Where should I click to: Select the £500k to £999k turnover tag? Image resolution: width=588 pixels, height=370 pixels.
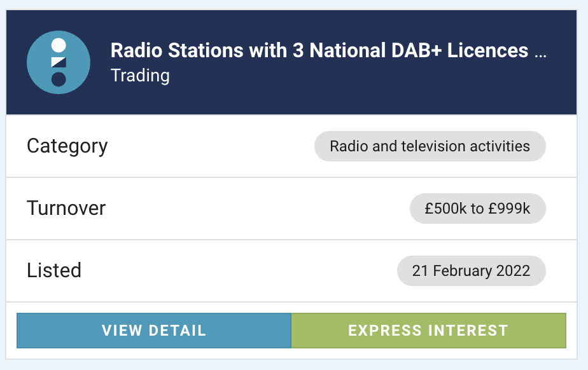click(477, 209)
